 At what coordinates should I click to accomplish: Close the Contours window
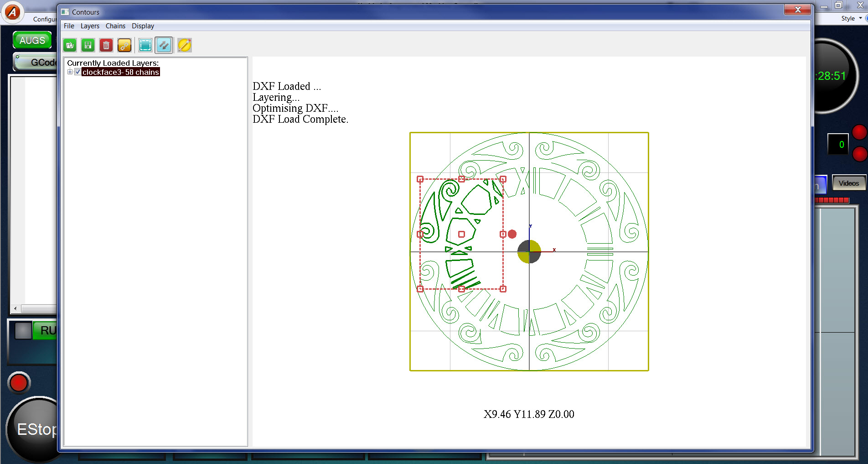797,10
